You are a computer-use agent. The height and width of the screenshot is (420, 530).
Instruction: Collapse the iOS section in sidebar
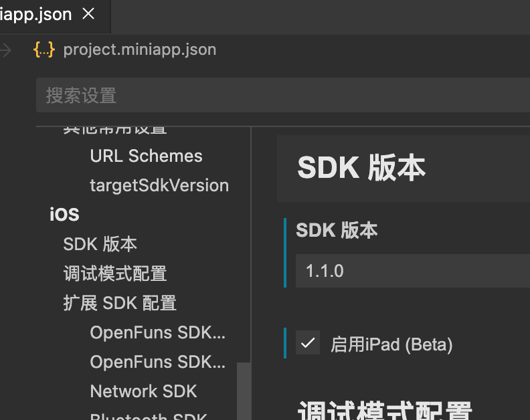coord(64,215)
